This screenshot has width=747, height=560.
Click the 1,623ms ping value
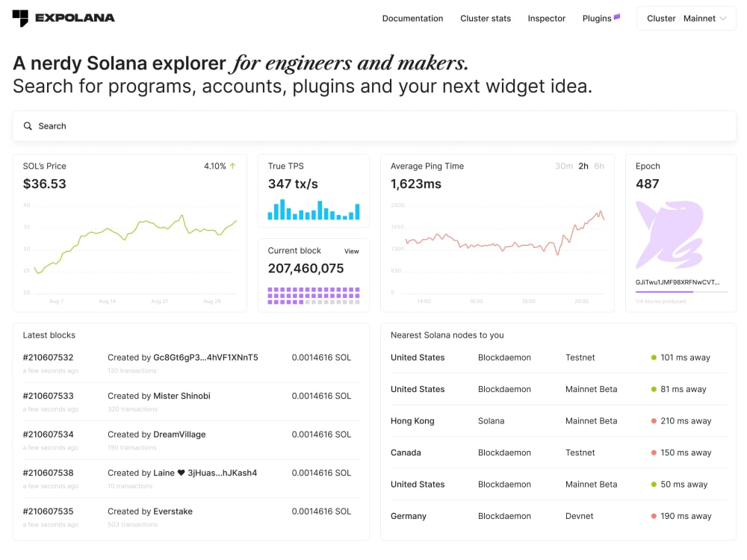pyautogui.click(x=416, y=184)
